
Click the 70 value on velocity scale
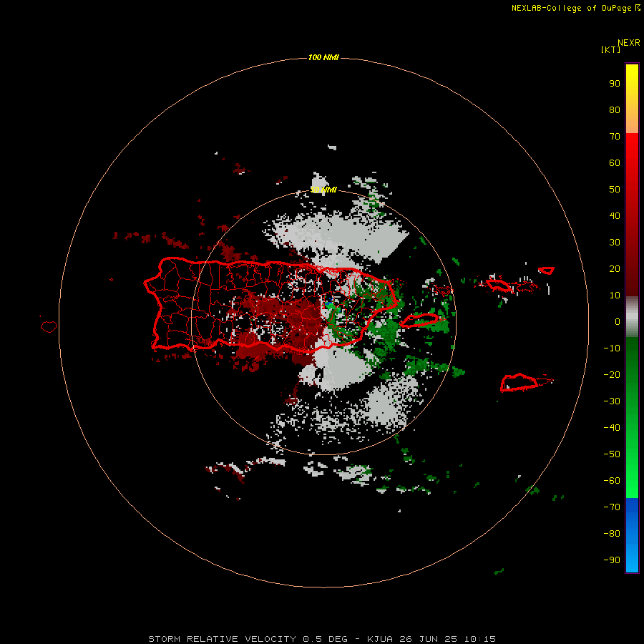[615, 137]
